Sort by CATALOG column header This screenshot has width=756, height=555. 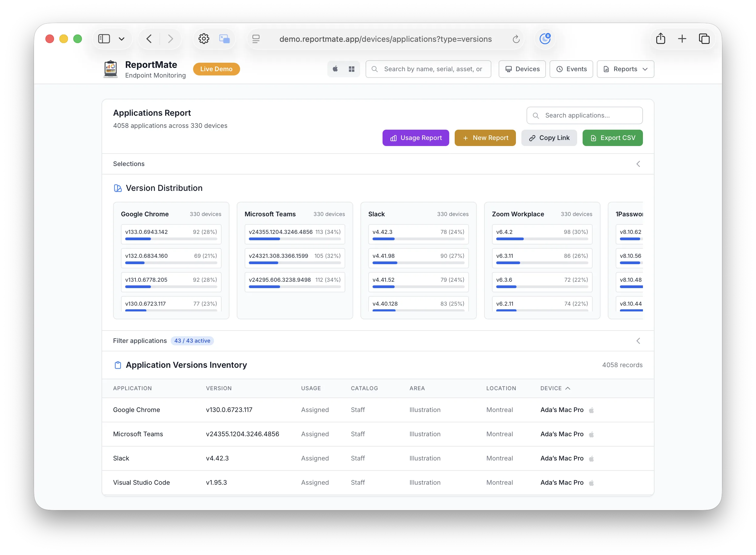364,388
